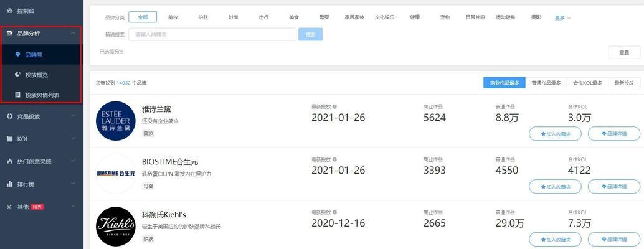Filter brands by 母婴 category

pos(324,17)
